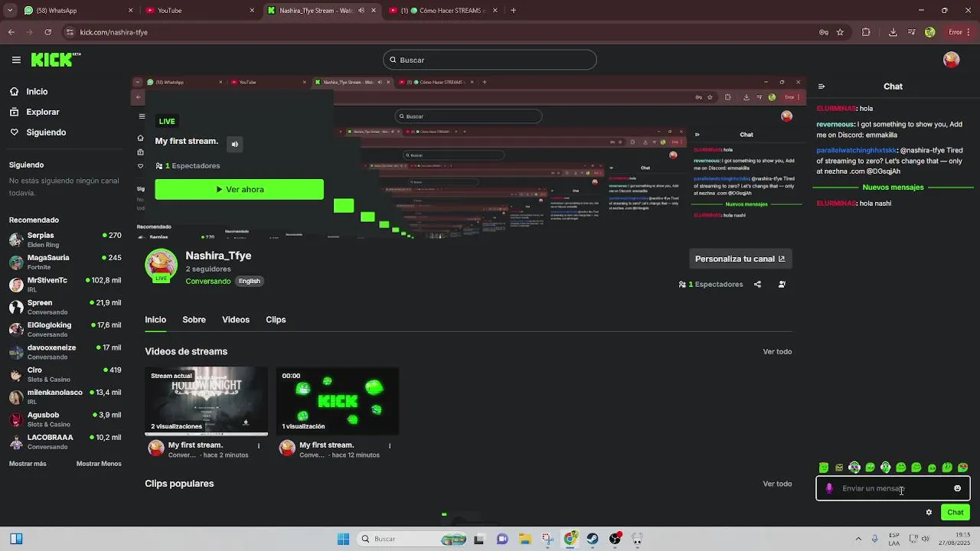Send message with green Chat button
This screenshot has height=551, width=980.
[955, 512]
